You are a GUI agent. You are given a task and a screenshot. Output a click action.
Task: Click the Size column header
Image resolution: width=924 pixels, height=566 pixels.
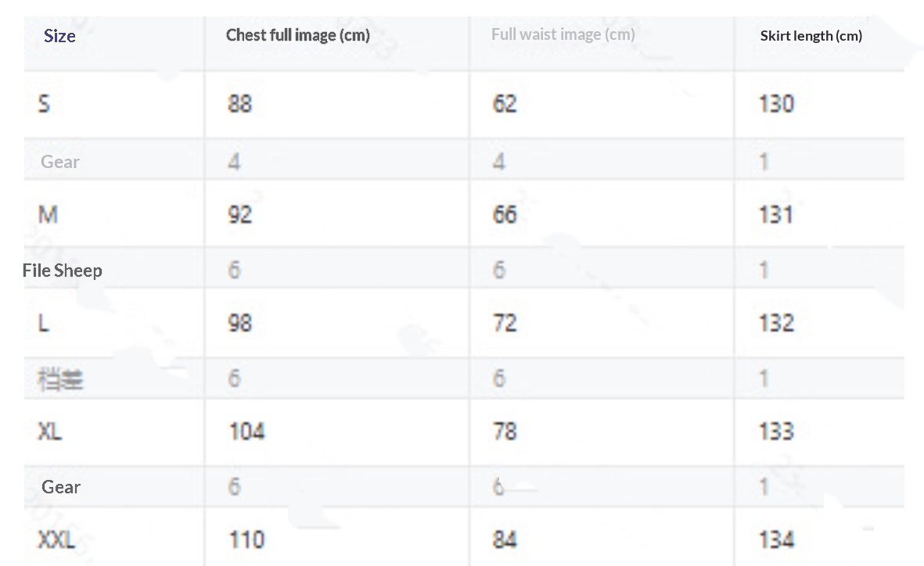click(x=59, y=36)
